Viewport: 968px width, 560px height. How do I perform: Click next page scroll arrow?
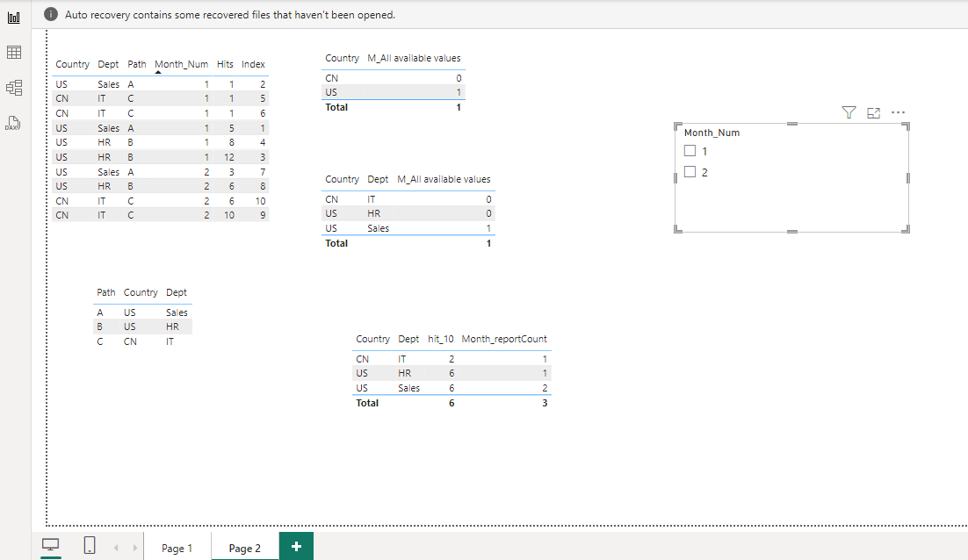pos(135,548)
